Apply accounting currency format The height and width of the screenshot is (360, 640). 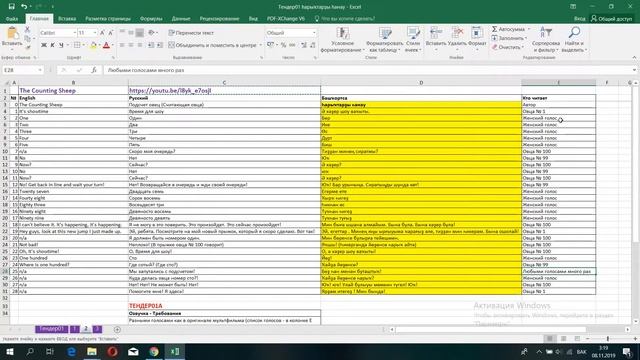click(270, 45)
